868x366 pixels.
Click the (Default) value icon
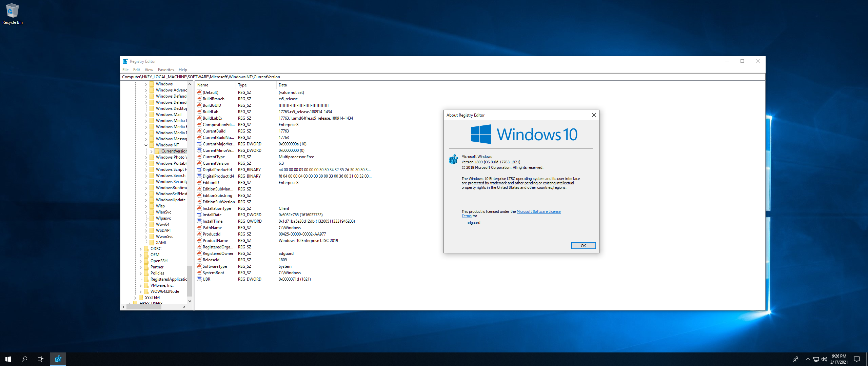pyautogui.click(x=199, y=92)
